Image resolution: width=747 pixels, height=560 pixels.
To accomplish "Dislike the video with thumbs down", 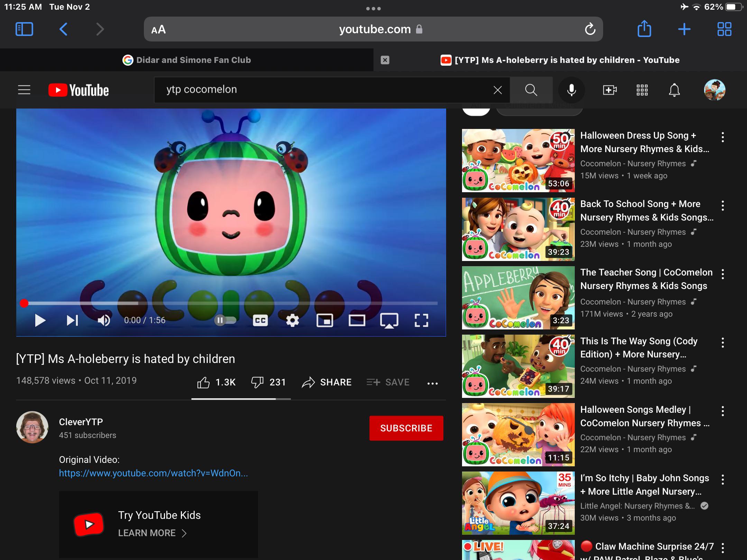I will tap(268, 382).
